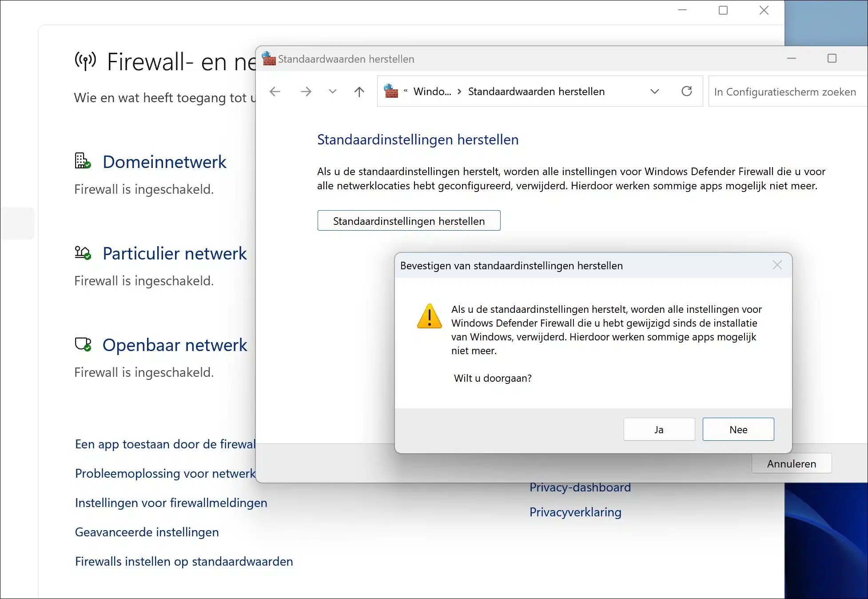Click Firewalls instellen op standaardwaarden
Image resolution: width=868 pixels, height=599 pixels.
coord(184,561)
